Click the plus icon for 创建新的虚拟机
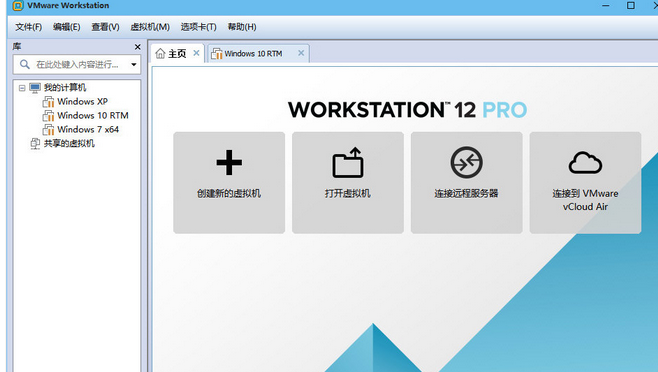This screenshot has height=372, width=658. click(x=229, y=162)
